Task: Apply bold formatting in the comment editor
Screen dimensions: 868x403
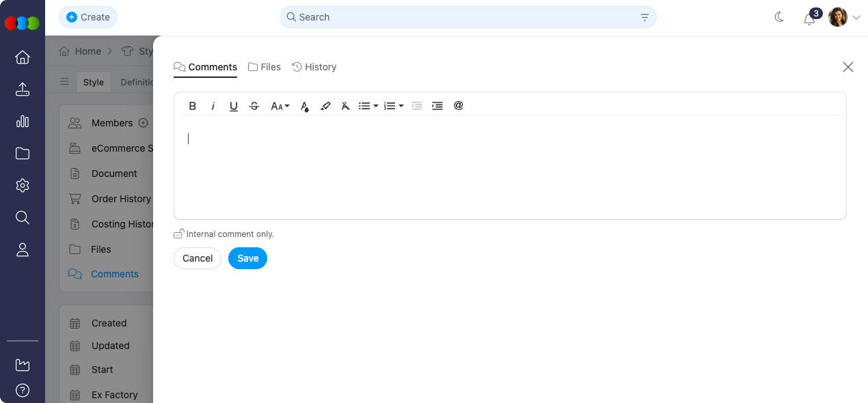Action: [192, 106]
